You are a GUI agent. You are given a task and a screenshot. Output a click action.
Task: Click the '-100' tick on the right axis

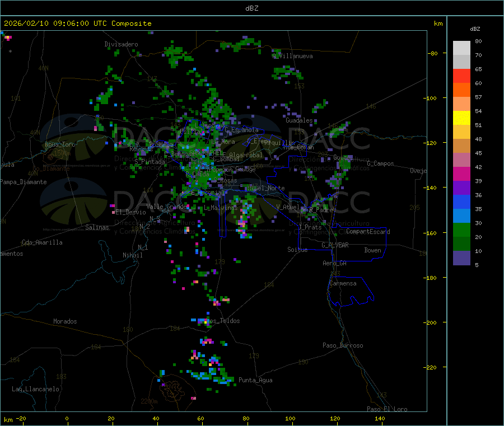click(430, 99)
